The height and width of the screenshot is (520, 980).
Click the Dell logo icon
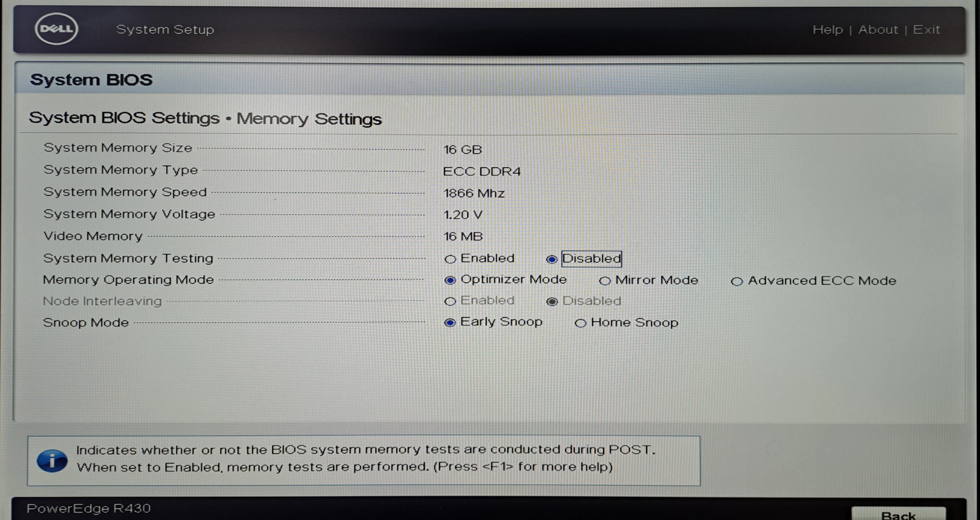[56, 29]
